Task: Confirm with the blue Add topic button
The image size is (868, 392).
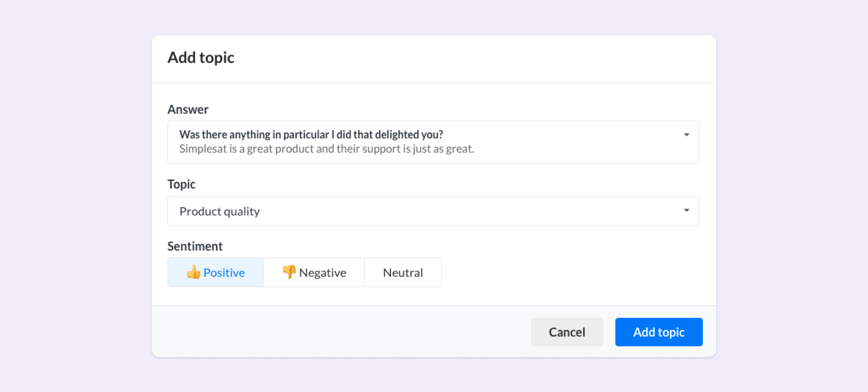Action: click(x=659, y=332)
